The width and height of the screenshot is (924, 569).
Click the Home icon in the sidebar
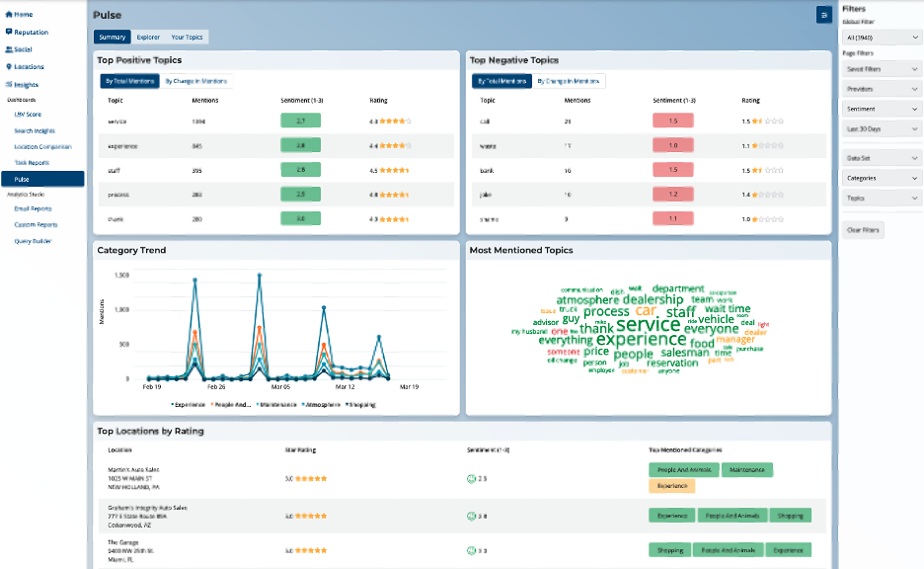[9, 15]
